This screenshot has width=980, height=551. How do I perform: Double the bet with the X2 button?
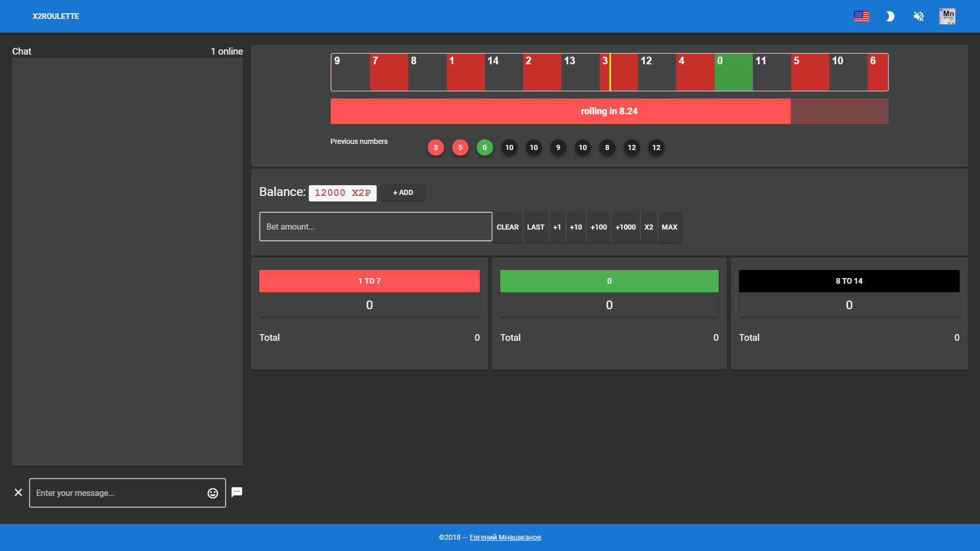(x=649, y=227)
